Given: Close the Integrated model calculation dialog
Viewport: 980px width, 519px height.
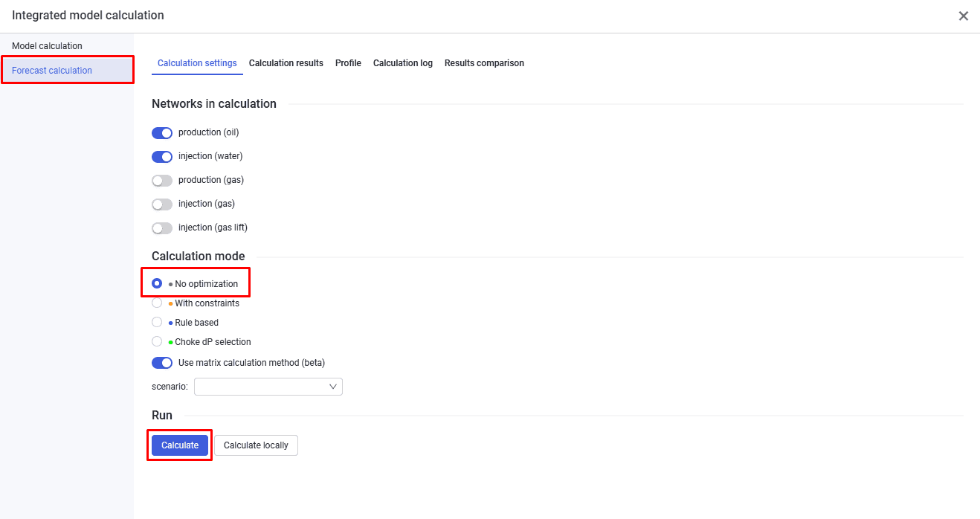Looking at the screenshot, I should [963, 16].
